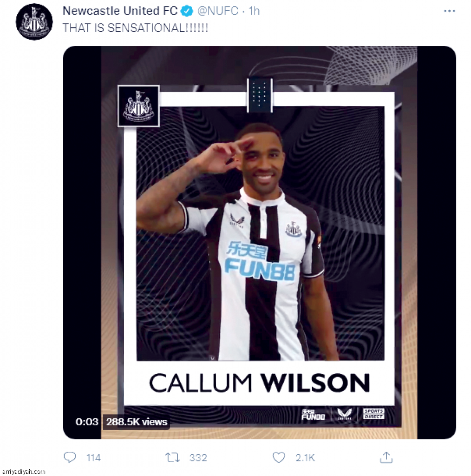Screen dimensions: 471x476
Task: Click the Newcastle crest in video frame
Action: point(138,106)
